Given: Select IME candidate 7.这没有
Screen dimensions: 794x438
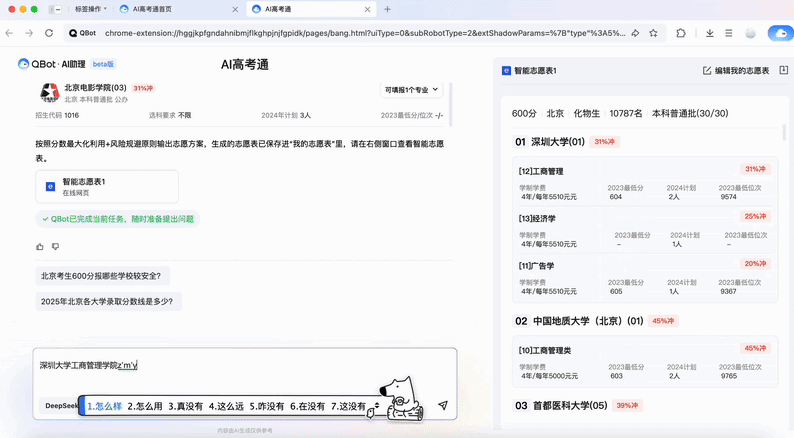Looking at the screenshot, I should (348, 406).
